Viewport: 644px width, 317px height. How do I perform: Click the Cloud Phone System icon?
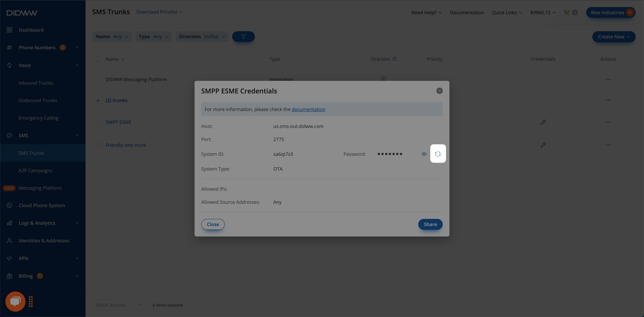(x=9, y=205)
